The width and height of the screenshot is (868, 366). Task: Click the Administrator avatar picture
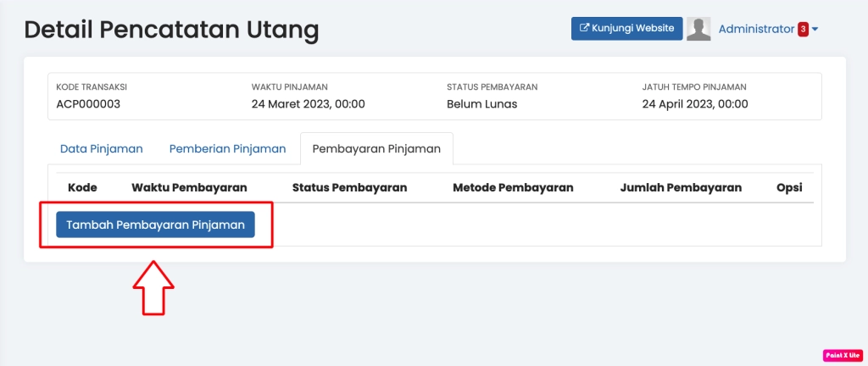point(698,29)
